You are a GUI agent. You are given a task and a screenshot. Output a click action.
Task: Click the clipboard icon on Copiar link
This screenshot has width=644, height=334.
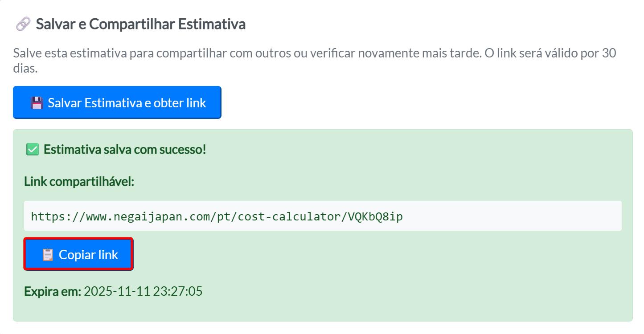[x=47, y=255]
